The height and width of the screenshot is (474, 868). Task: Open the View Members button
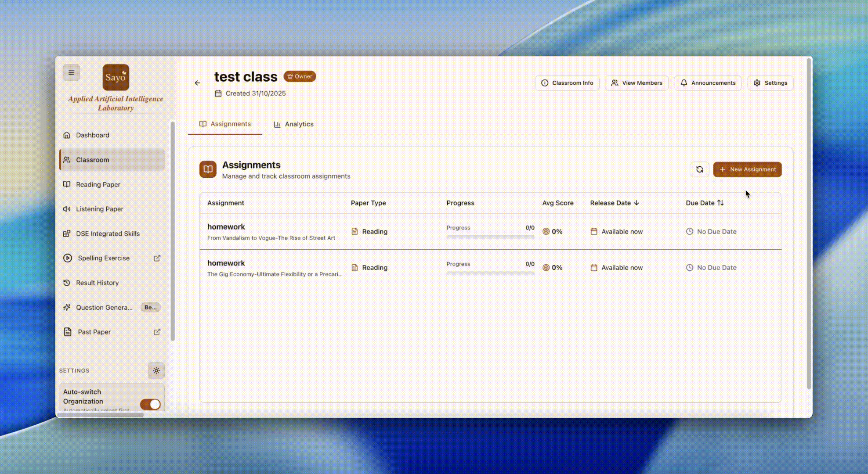[637, 83]
